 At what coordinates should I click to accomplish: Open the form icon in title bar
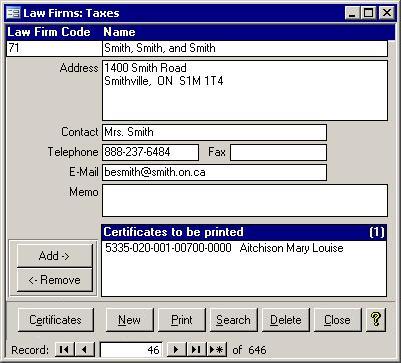13,13
